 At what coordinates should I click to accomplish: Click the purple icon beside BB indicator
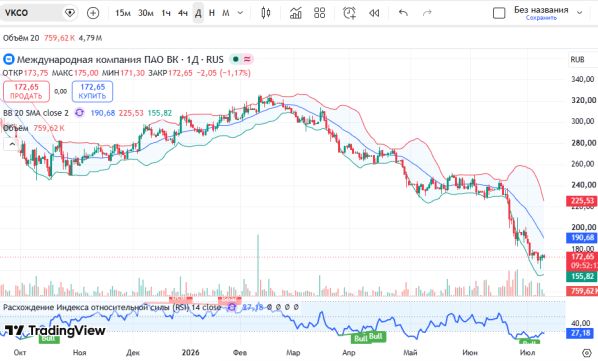tap(79, 113)
